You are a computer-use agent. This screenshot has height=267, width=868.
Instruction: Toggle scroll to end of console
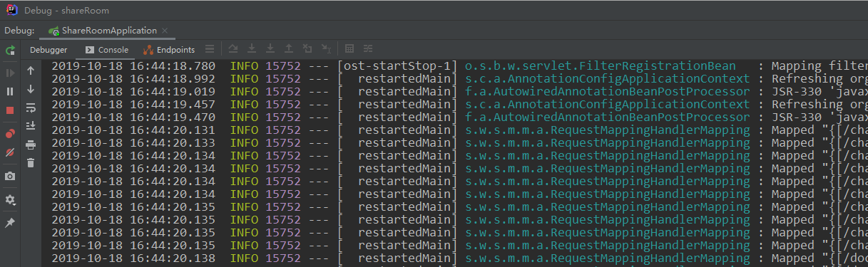(x=31, y=126)
